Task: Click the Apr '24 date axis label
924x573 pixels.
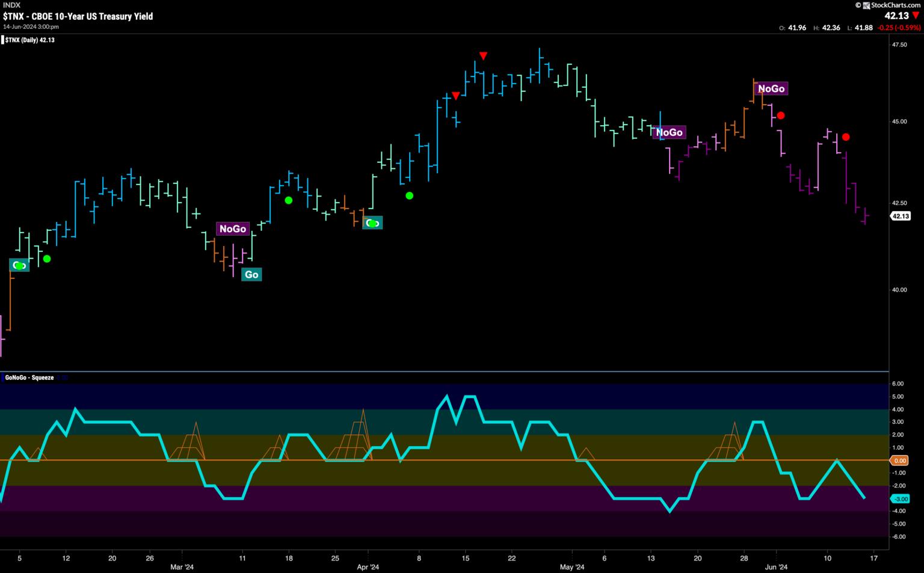Action: tap(368, 567)
